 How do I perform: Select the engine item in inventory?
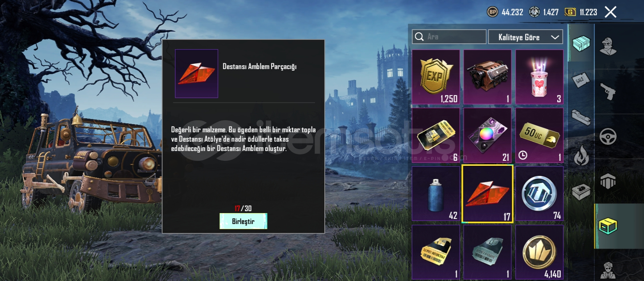coord(487,77)
